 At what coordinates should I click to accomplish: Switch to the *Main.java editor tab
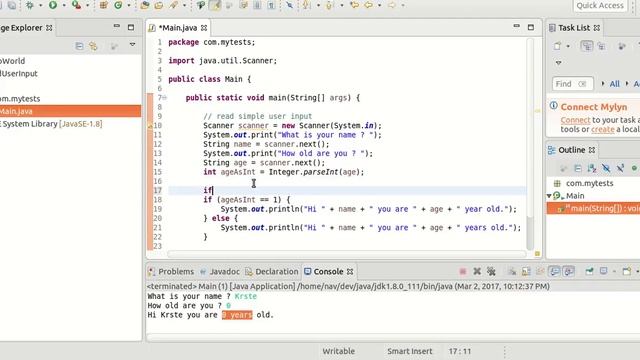click(178, 28)
